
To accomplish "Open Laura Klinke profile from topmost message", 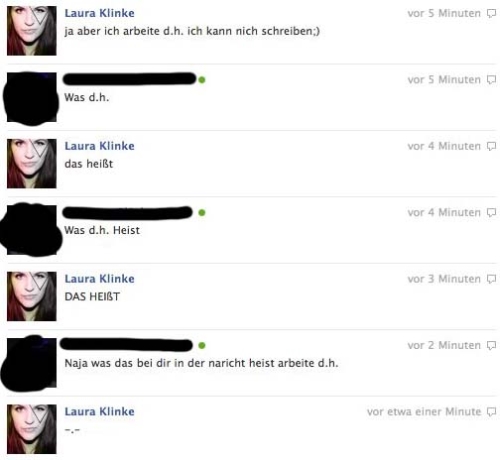I will pos(99,13).
